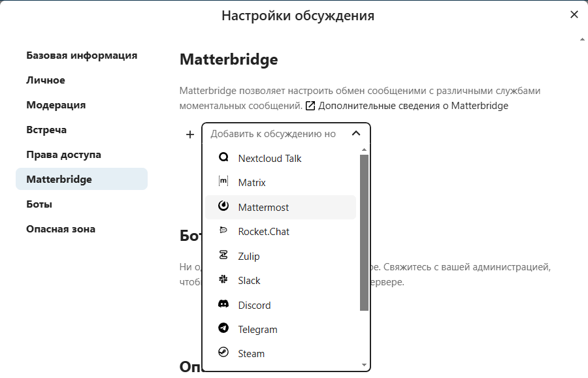Click the Nextcloud Talk icon in list
This screenshot has width=588, height=378.
click(223, 158)
